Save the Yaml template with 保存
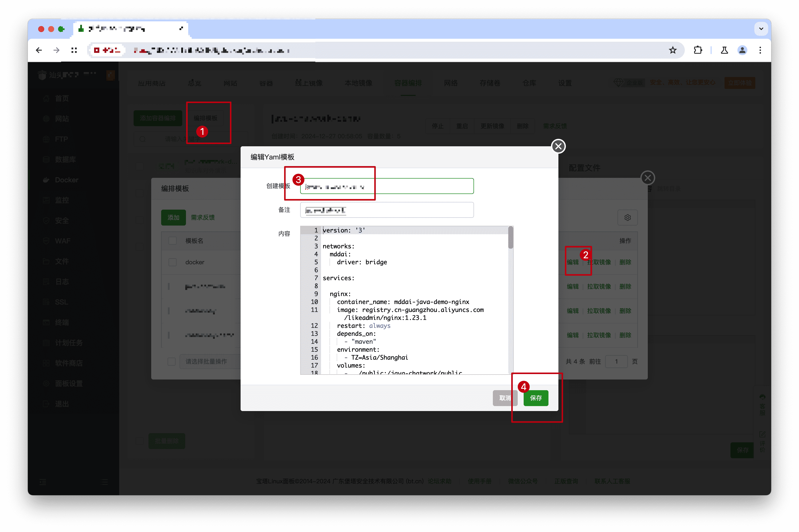The height and width of the screenshot is (532, 799). pyautogui.click(x=536, y=398)
